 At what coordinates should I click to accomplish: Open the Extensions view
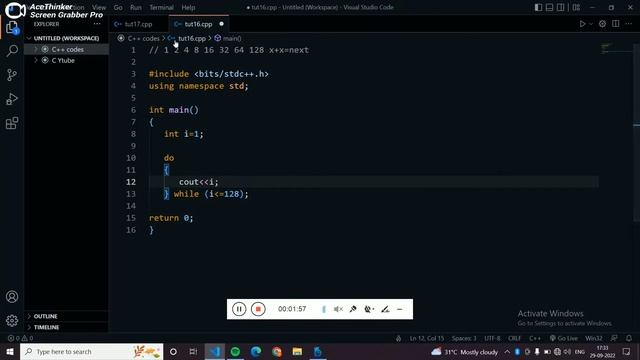12,123
